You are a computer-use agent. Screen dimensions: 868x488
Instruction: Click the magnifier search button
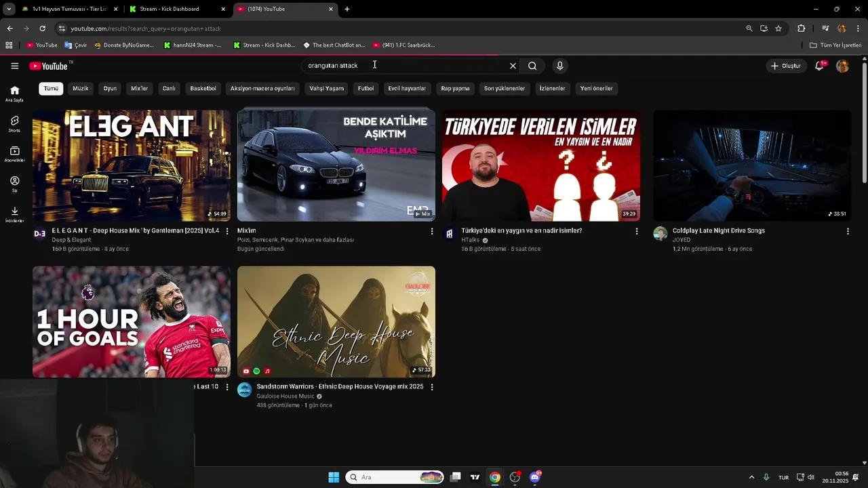(x=532, y=66)
